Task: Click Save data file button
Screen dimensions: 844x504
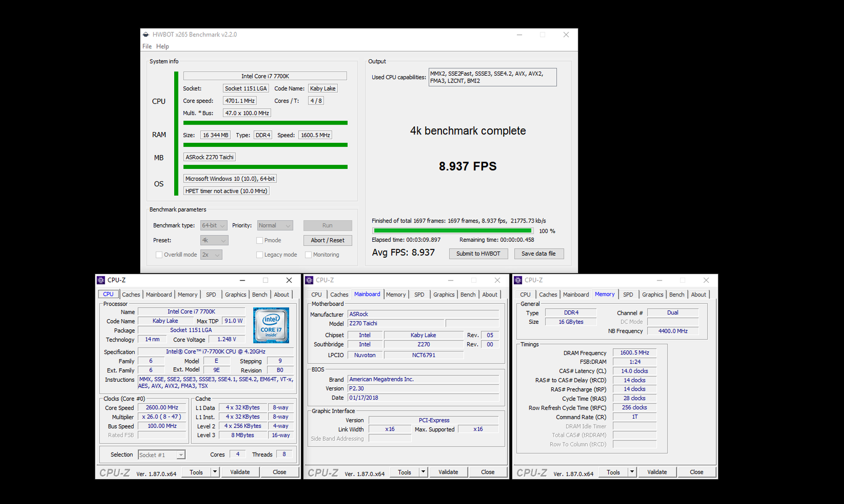Action: 539,253
